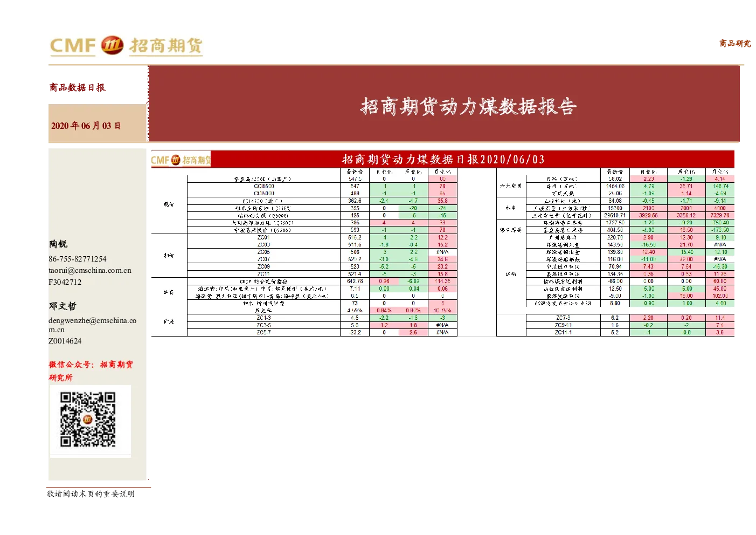The image size is (756, 535).
Task: Click the small CMF logo in table banner
Action: [181, 160]
